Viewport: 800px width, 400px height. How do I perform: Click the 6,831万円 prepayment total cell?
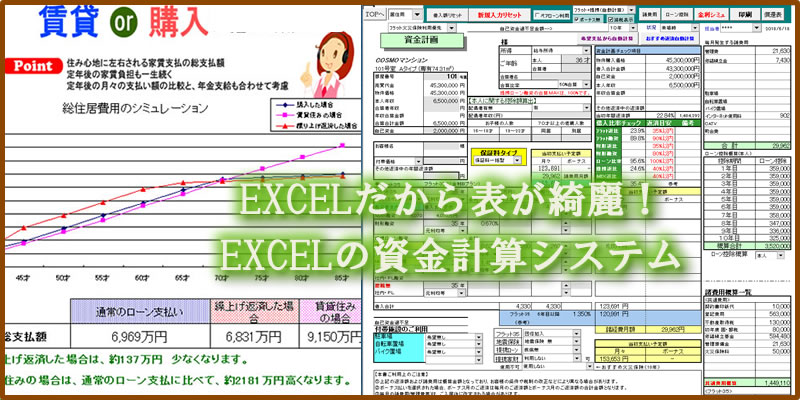click(x=254, y=337)
